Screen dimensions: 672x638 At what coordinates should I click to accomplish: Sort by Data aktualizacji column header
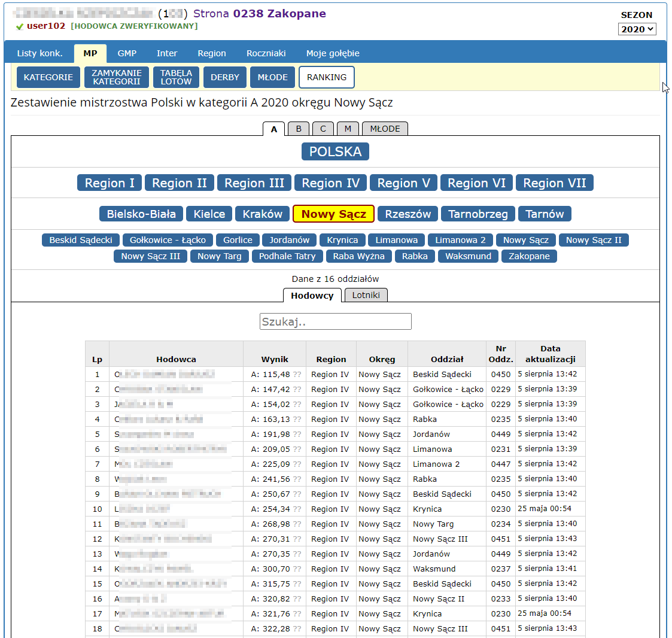[x=550, y=354]
